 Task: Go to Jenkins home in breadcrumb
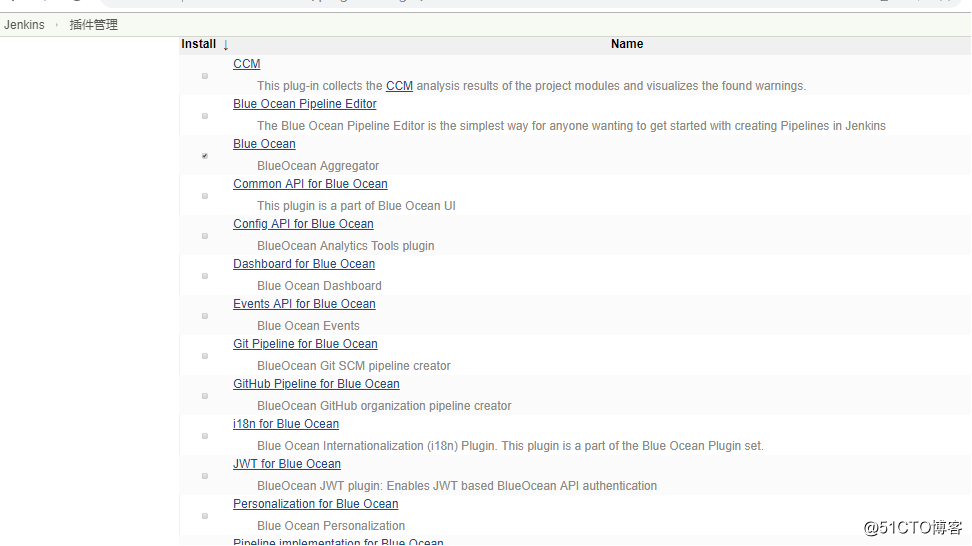point(24,25)
